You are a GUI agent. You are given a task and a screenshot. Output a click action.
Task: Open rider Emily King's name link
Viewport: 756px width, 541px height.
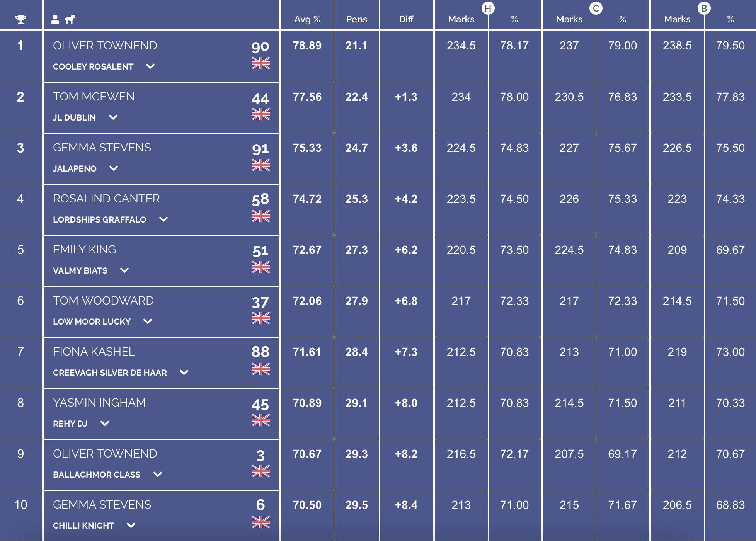(x=85, y=250)
